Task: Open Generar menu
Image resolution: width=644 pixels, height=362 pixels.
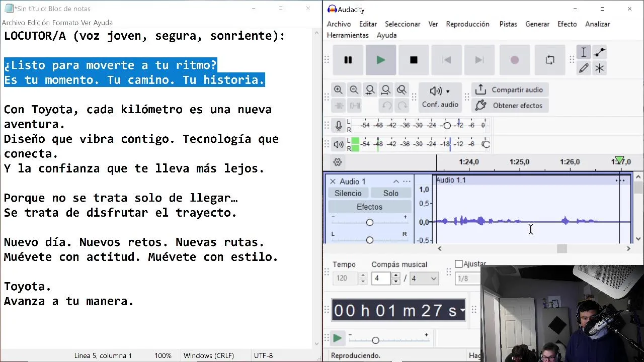Action: coord(537,24)
